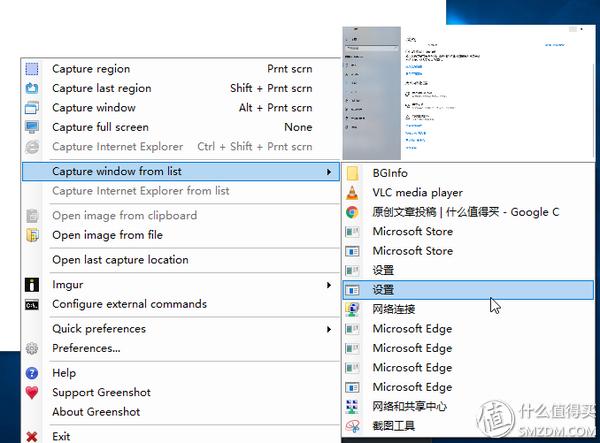Expand the Quick preferences submenu arrow

tap(329, 329)
